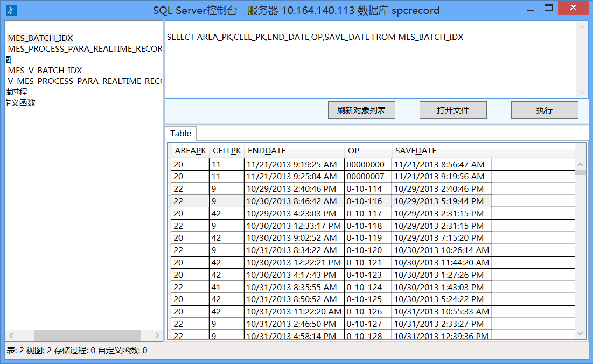Minimize the SQL Server控制台 window
593x364 pixels.
click(530, 8)
